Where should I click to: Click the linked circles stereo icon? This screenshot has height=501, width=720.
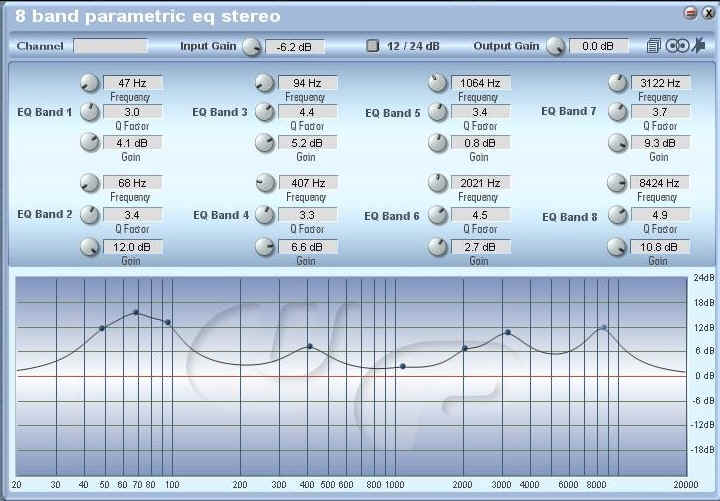(678, 46)
